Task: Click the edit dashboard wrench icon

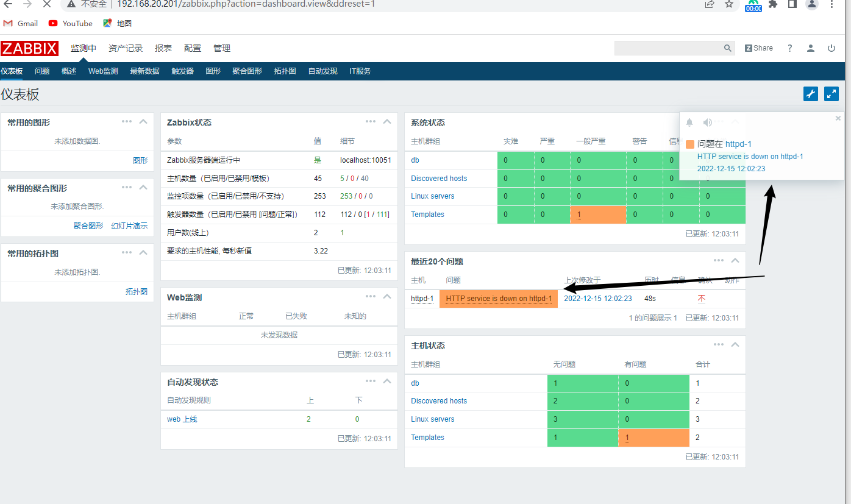Action: (x=810, y=94)
